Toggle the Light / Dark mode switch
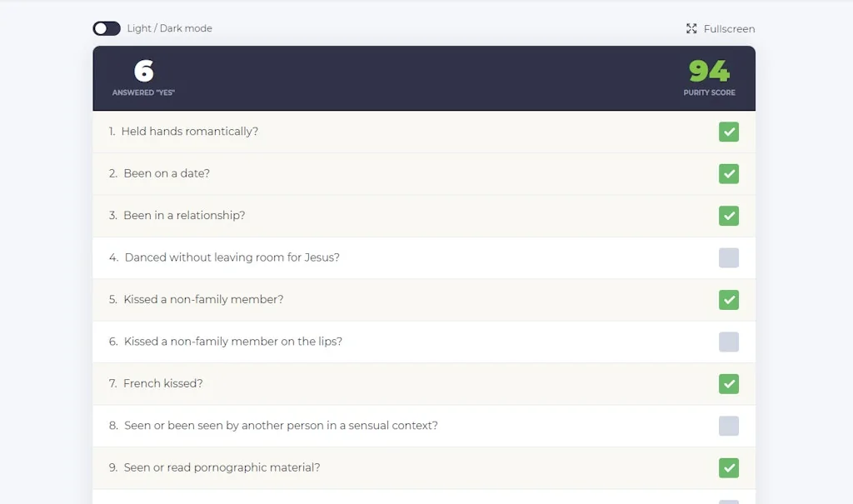Image resolution: width=853 pixels, height=504 pixels. 106,27
